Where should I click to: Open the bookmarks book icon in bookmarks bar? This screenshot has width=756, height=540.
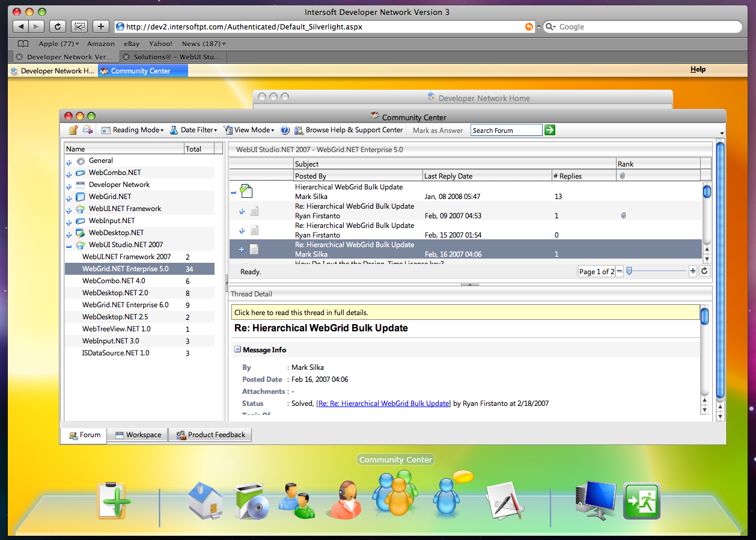23,44
